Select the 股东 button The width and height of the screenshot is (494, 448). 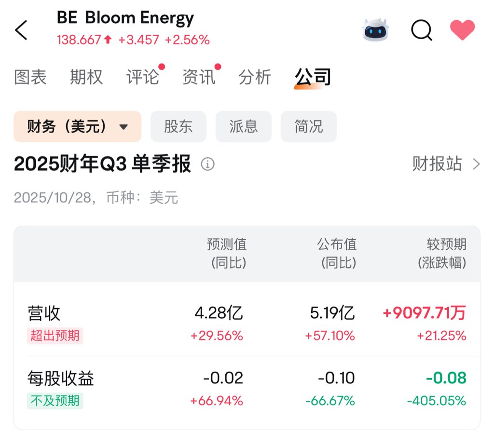point(178,127)
